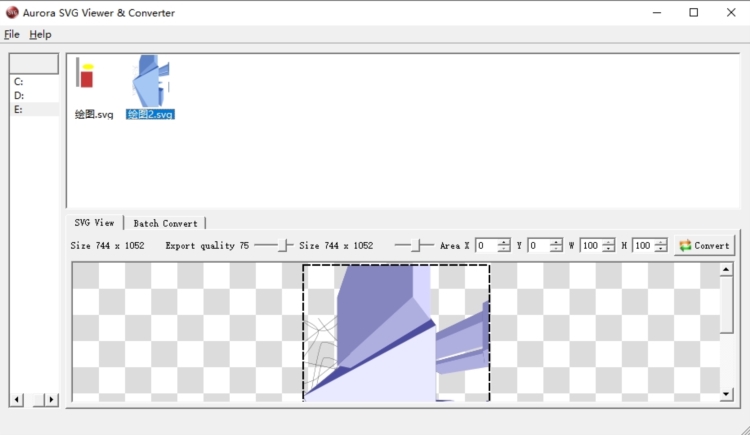The height and width of the screenshot is (435, 750).
Task: Click the Area X input field
Action: tap(486, 245)
